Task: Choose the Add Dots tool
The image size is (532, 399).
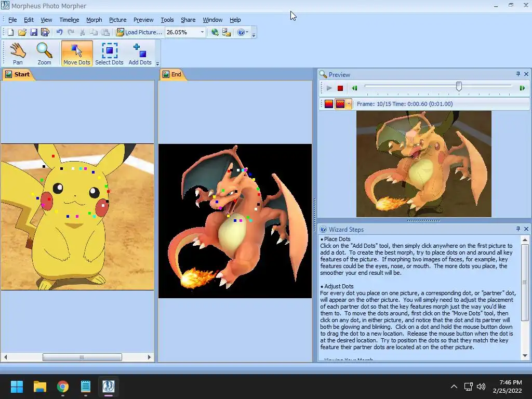Action: click(140, 54)
